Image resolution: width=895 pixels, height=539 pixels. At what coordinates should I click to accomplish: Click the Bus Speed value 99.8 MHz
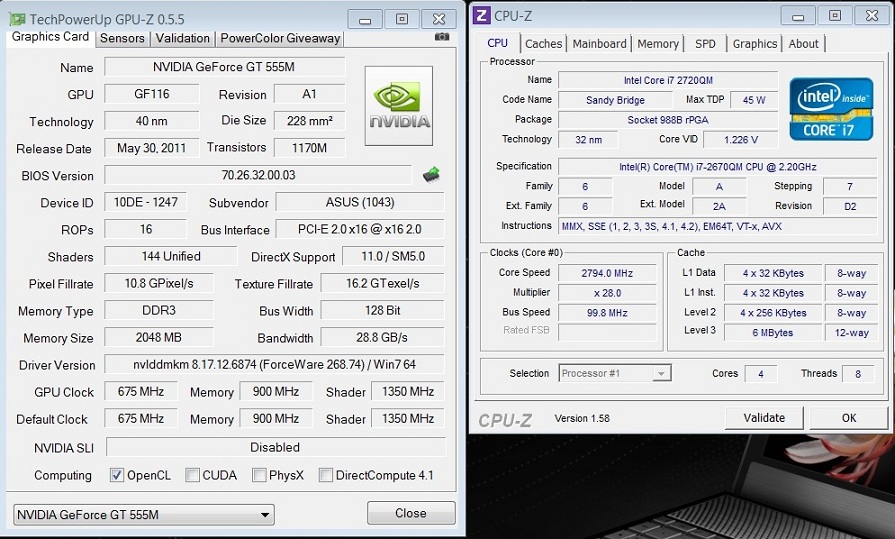pyautogui.click(x=607, y=313)
